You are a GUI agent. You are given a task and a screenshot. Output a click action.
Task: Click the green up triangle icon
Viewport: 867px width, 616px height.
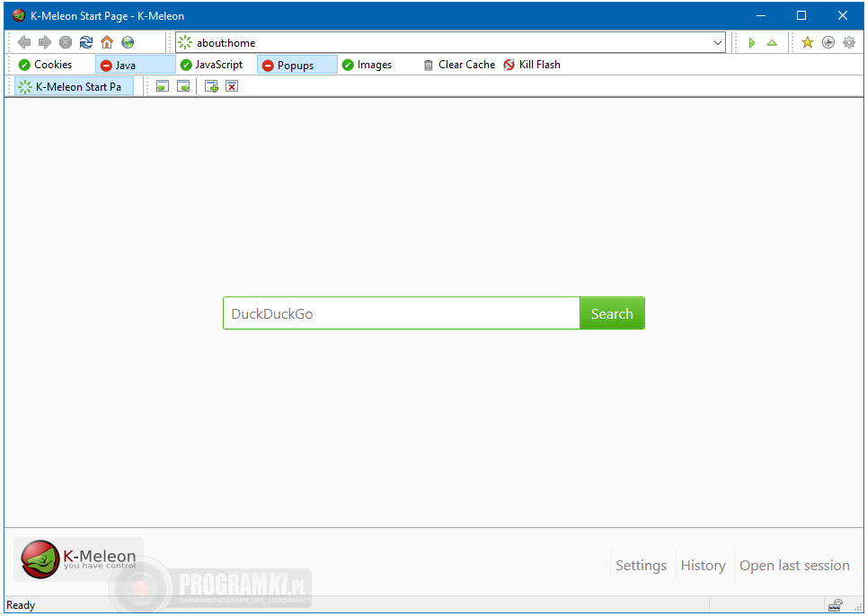click(x=772, y=42)
